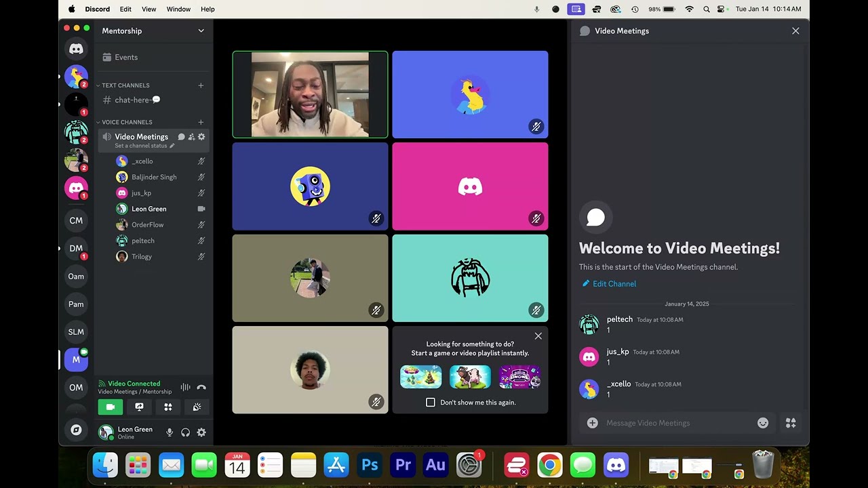Image resolution: width=868 pixels, height=488 pixels.
Task: Open the Edit menu
Action: tap(125, 9)
